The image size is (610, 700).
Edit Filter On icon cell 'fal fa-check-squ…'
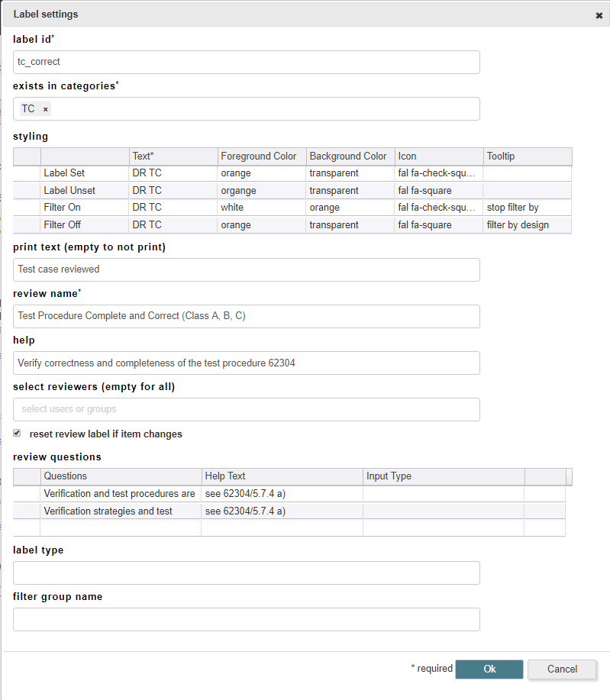(x=439, y=208)
